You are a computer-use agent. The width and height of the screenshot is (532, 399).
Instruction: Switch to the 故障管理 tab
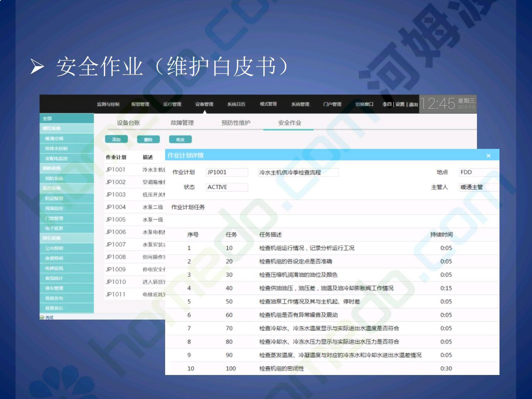point(182,123)
